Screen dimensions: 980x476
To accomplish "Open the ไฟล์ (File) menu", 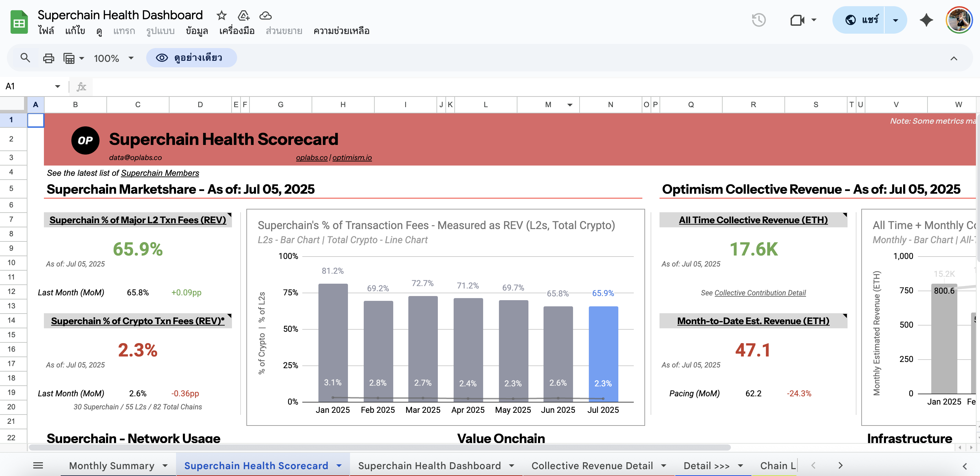I will [x=46, y=31].
